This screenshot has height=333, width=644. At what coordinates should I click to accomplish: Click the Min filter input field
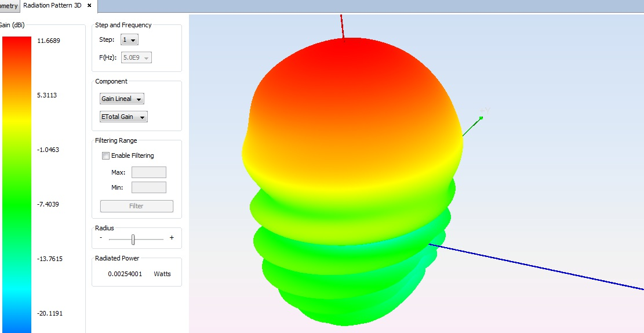click(x=148, y=187)
